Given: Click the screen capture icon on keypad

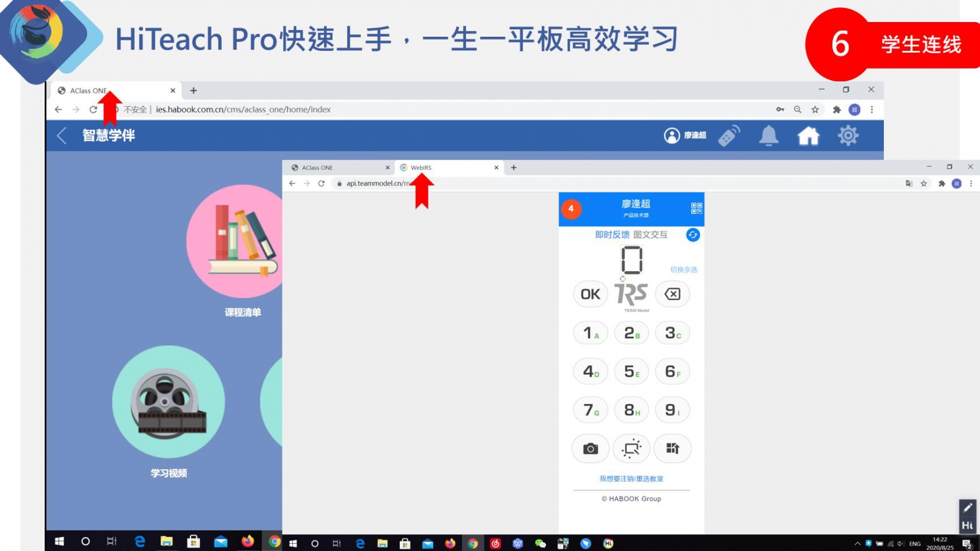Looking at the screenshot, I should [631, 449].
